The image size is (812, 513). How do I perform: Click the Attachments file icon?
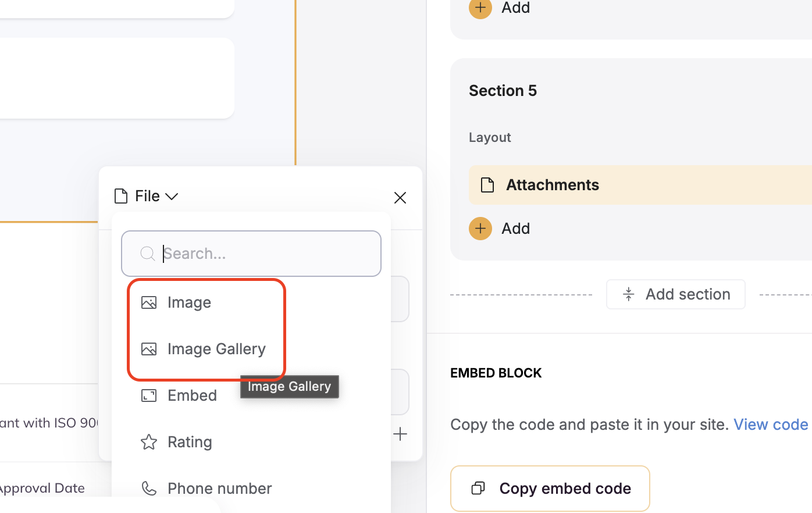click(x=487, y=185)
